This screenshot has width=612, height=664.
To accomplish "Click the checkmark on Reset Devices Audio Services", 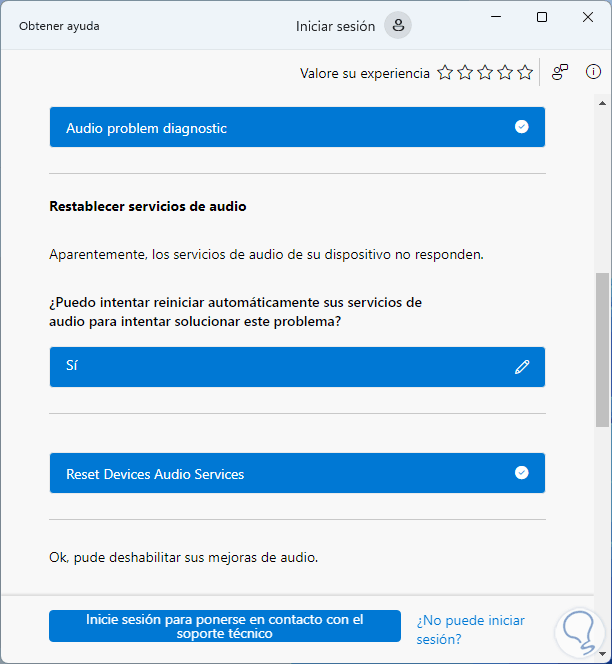I will [x=521, y=473].
